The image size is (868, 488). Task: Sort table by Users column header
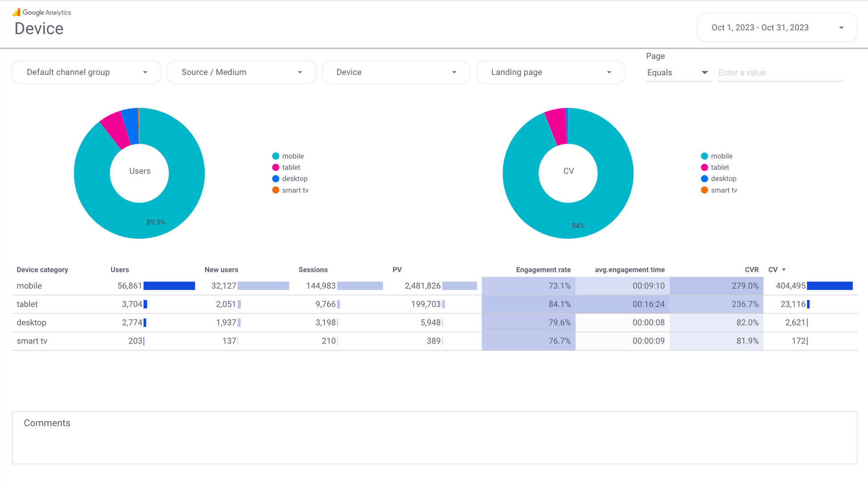[x=120, y=270]
